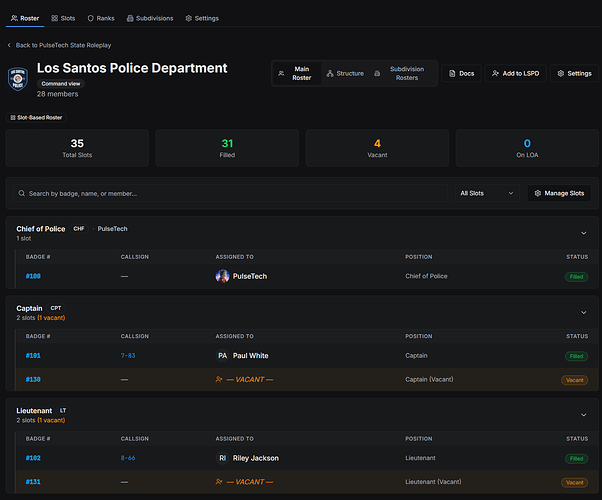Viewport: 602px width, 500px height.
Task: Open the Ranks tab
Action: (x=101, y=18)
